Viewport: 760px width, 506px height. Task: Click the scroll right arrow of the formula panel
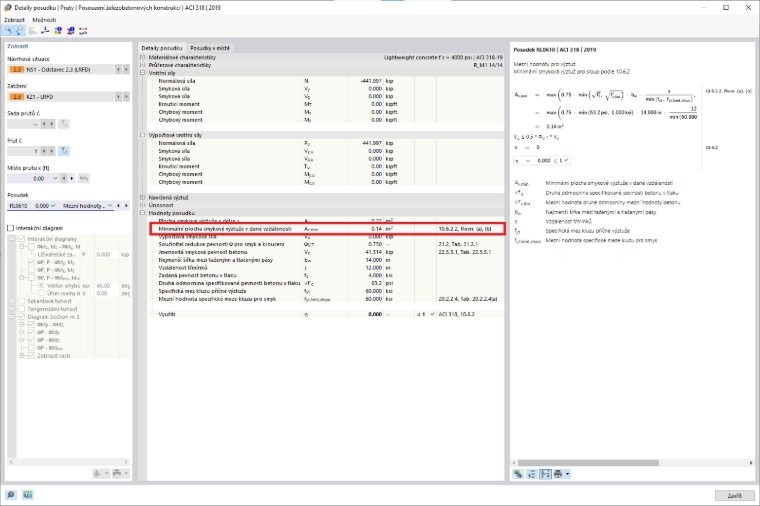click(751, 462)
